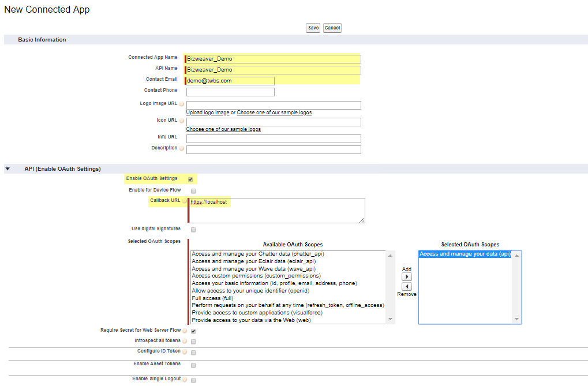
Task: Click the Info URL input field
Action: 274,138
